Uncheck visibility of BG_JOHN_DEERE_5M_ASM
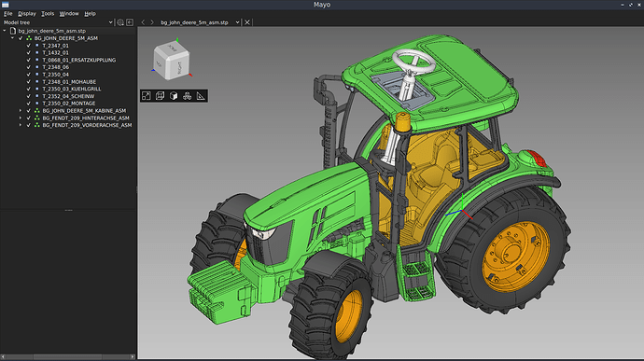This screenshot has height=361, width=644. [x=21, y=38]
